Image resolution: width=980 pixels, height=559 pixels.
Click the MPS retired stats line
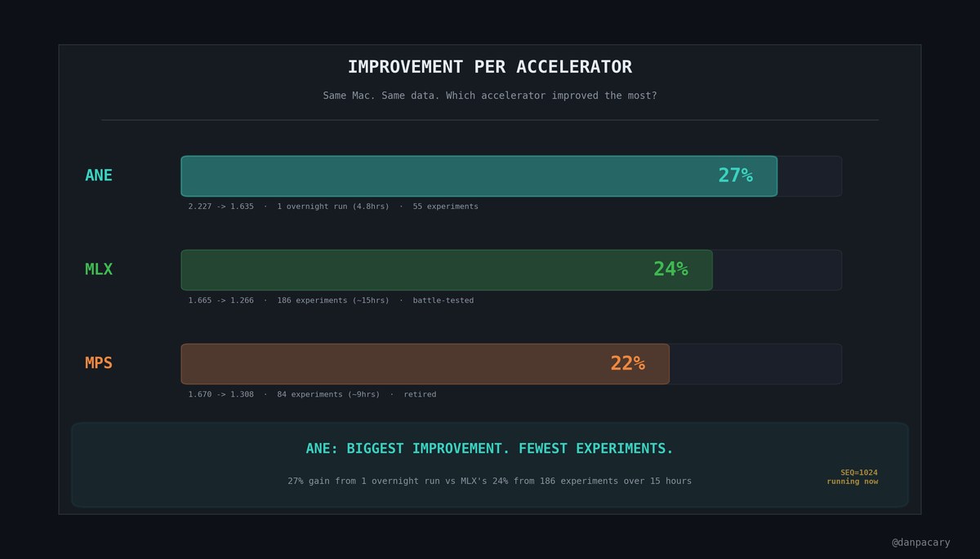pos(312,394)
